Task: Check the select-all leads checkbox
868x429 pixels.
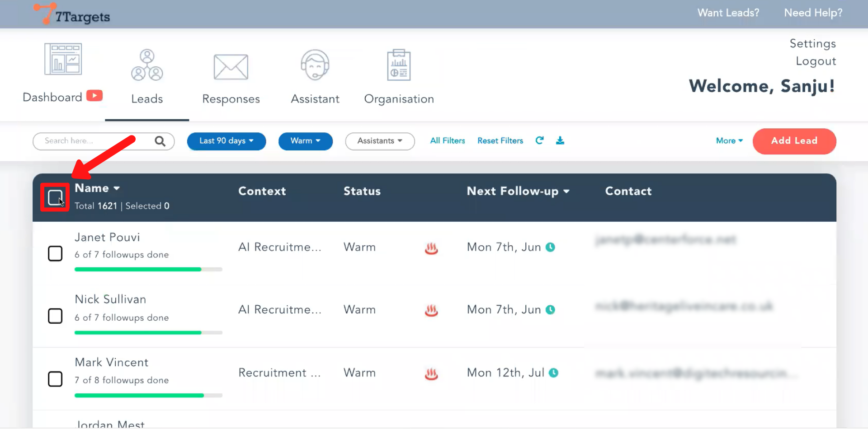Action: (x=55, y=197)
